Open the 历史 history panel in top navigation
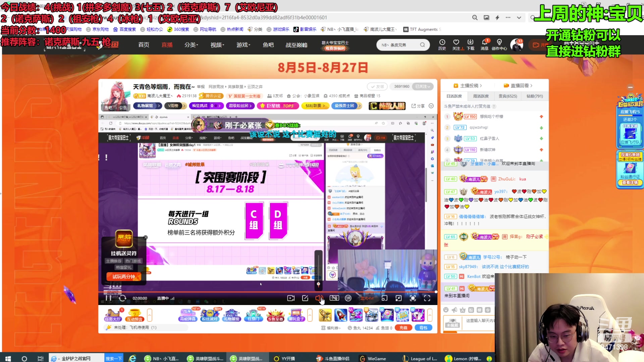Viewport: 644px width, 362px height. [x=442, y=45]
